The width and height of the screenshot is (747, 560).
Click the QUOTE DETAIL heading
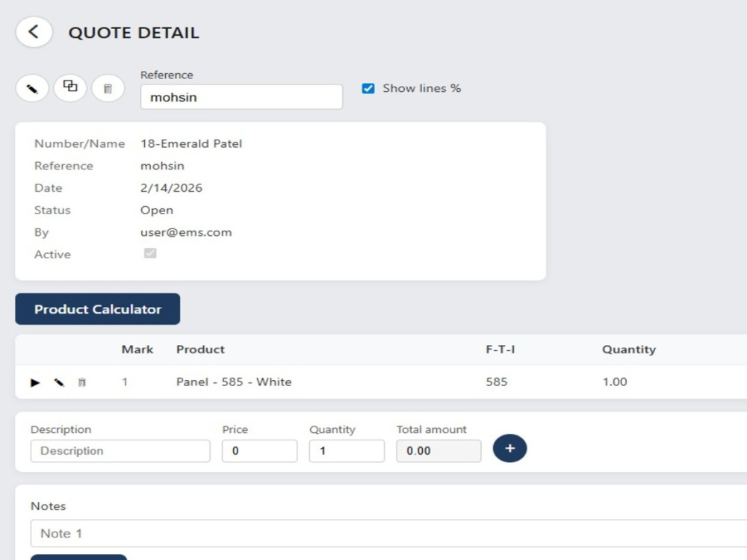tap(134, 33)
